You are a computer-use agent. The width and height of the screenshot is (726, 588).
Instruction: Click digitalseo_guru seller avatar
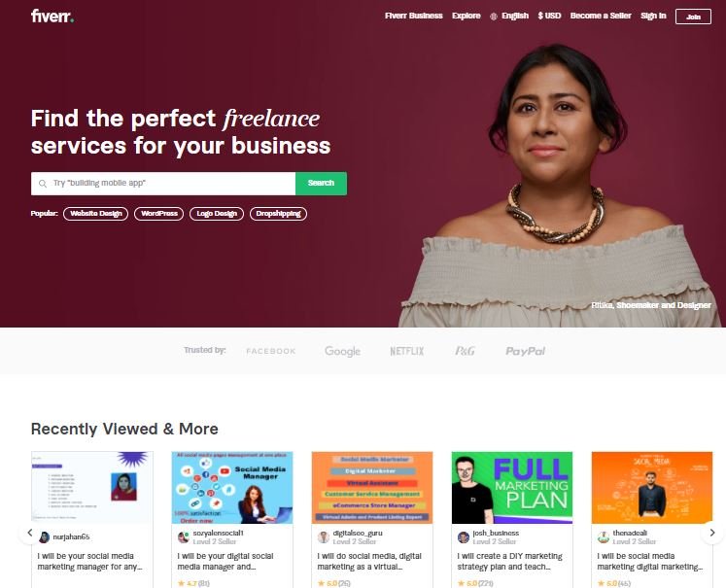point(324,537)
